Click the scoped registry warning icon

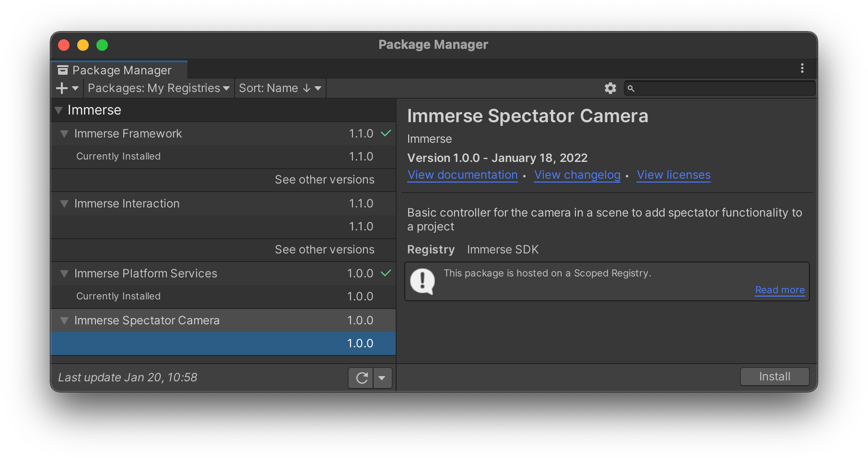pyautogui.click(x=422, y=282)
